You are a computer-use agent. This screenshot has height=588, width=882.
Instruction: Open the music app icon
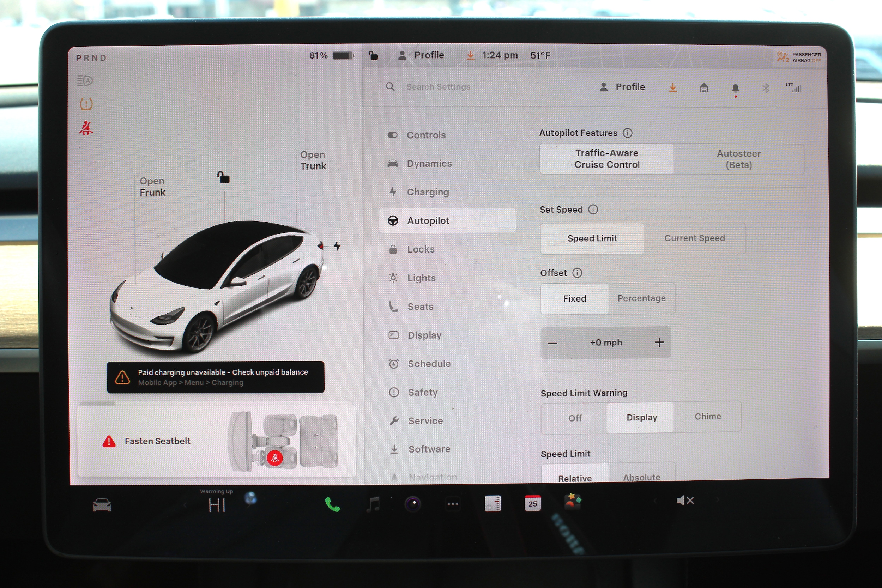point(373,504)
